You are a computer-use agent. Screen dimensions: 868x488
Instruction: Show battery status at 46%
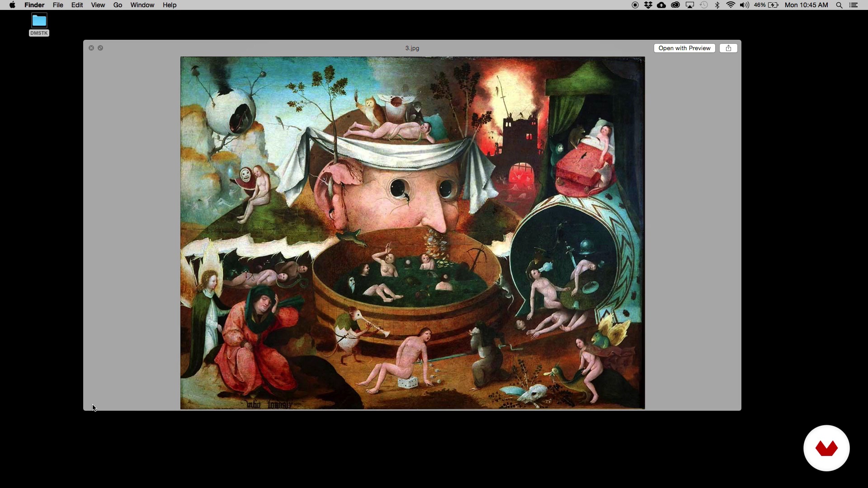tap(766, 5)
